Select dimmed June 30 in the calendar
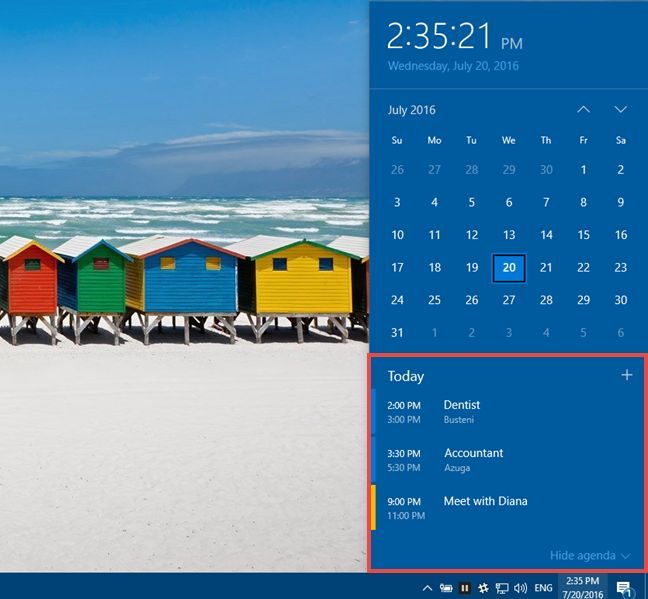648x599 pixels. (x=546, y=170)
